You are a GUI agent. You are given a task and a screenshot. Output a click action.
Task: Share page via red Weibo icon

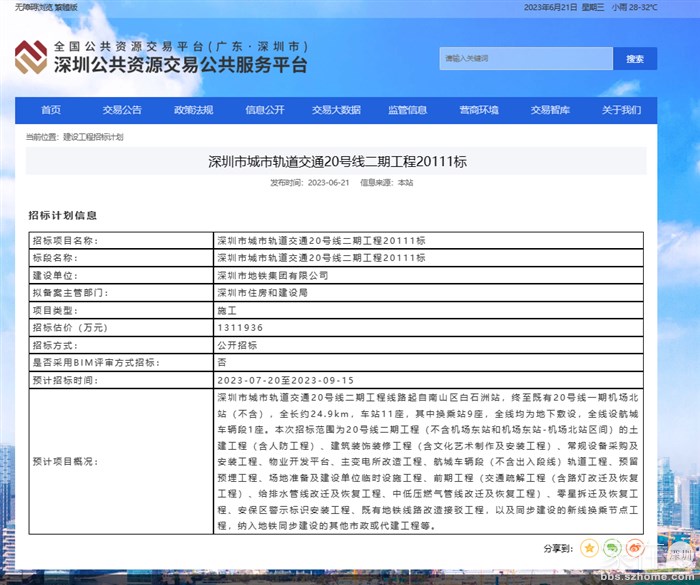[x=635, y=548]
